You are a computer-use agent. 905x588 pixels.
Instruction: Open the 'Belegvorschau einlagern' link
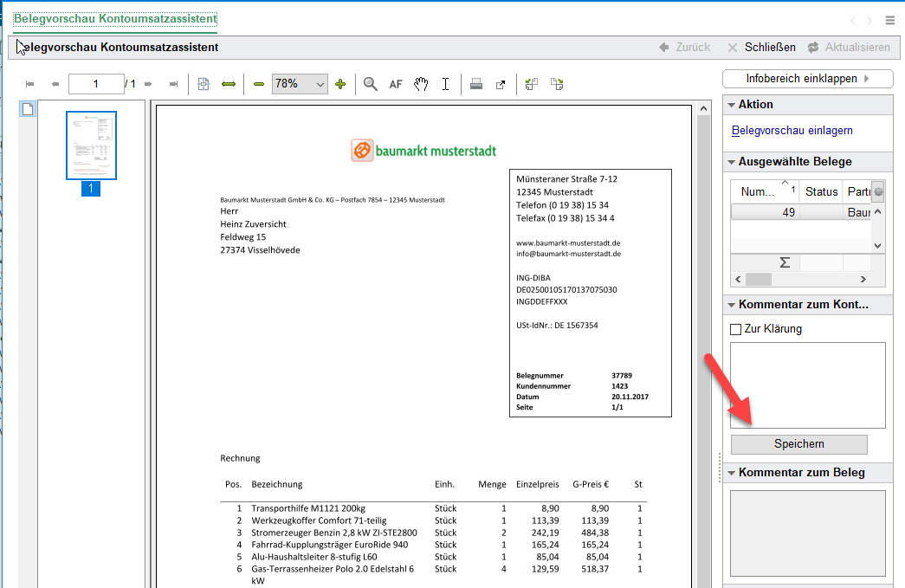[x=792, y=131]
